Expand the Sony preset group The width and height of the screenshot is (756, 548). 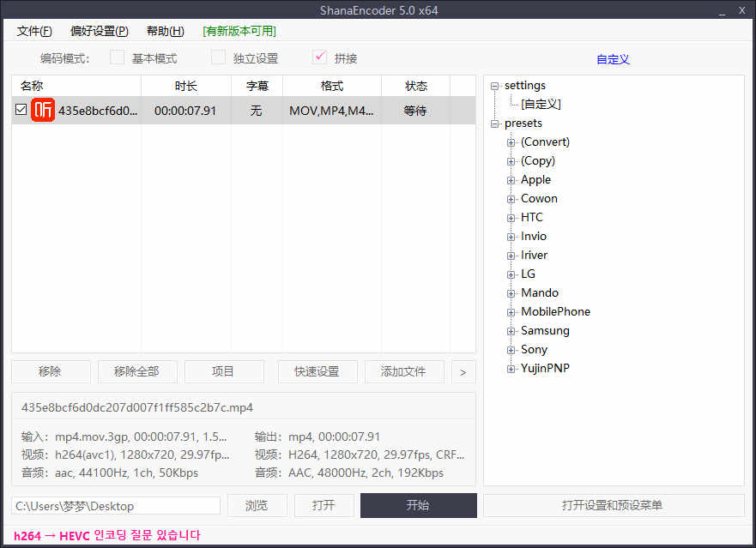(x=511, y=350)
